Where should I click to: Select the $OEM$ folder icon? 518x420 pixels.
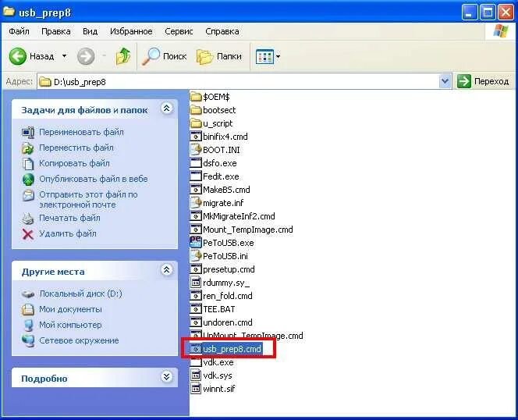click(196, 97)
